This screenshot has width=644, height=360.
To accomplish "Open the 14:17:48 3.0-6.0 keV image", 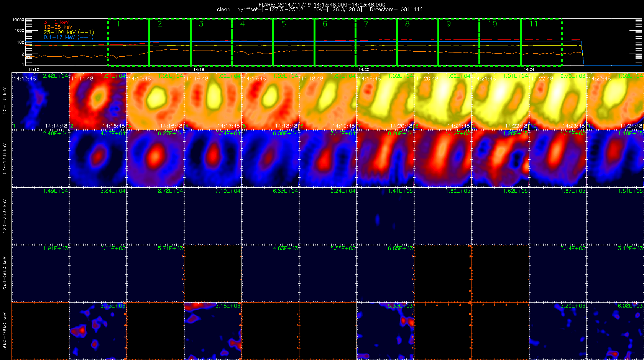I will 271,101.
